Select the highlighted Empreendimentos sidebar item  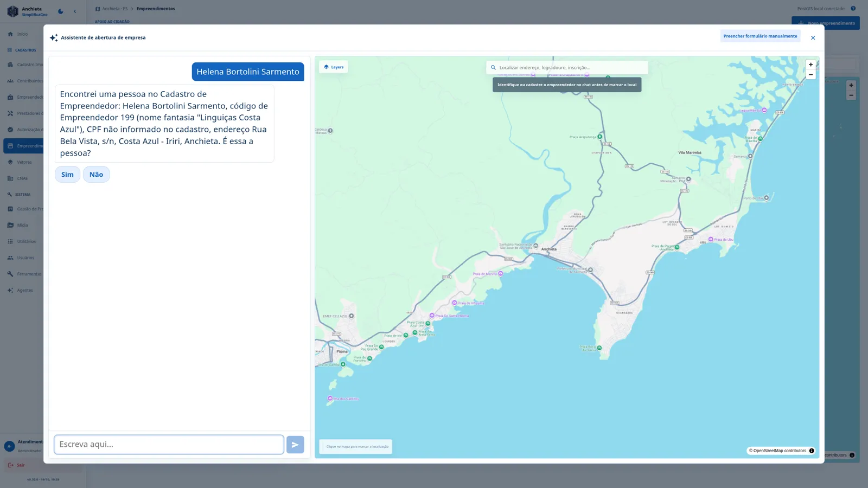(24, 146)
